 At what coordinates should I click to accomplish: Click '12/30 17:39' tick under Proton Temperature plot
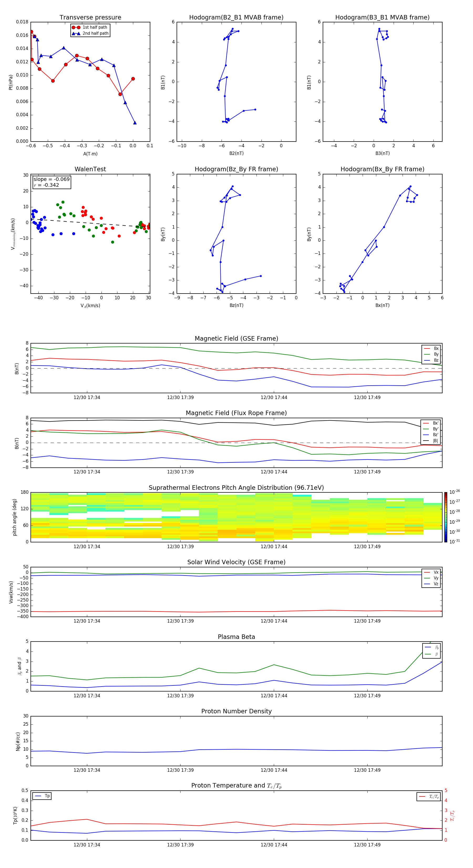tap(180, 845)
